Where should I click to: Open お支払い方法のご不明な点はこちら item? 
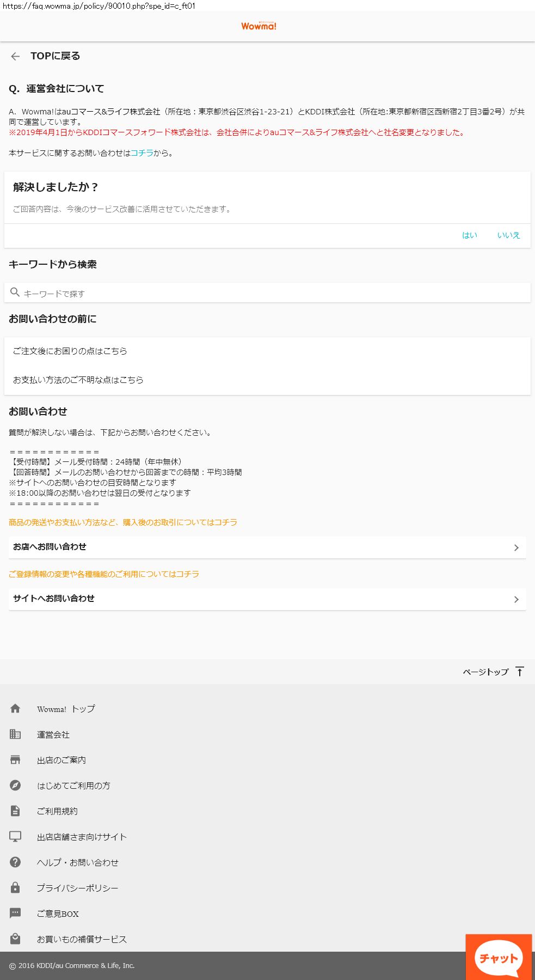click(78, 380)
